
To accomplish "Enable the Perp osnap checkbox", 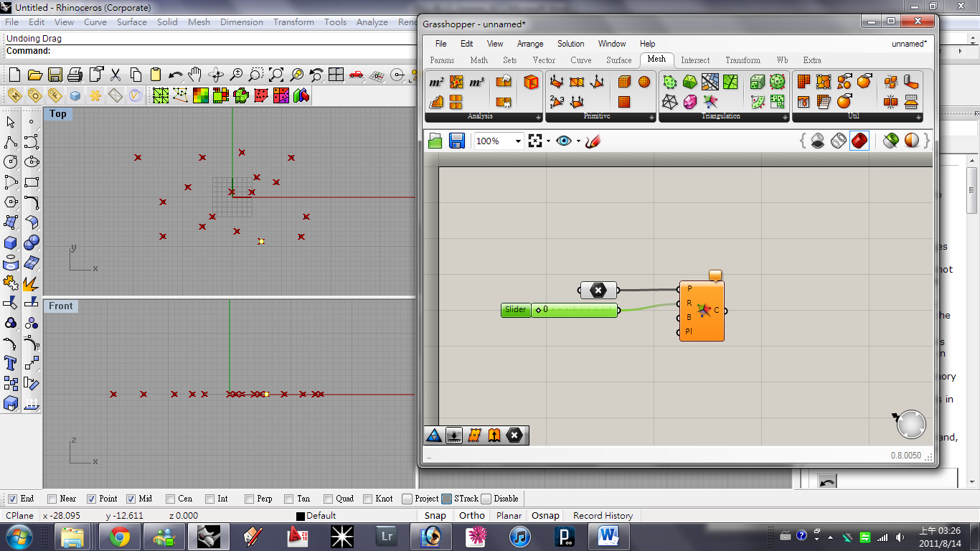I will pyautogui.click(x=249, y=499).
